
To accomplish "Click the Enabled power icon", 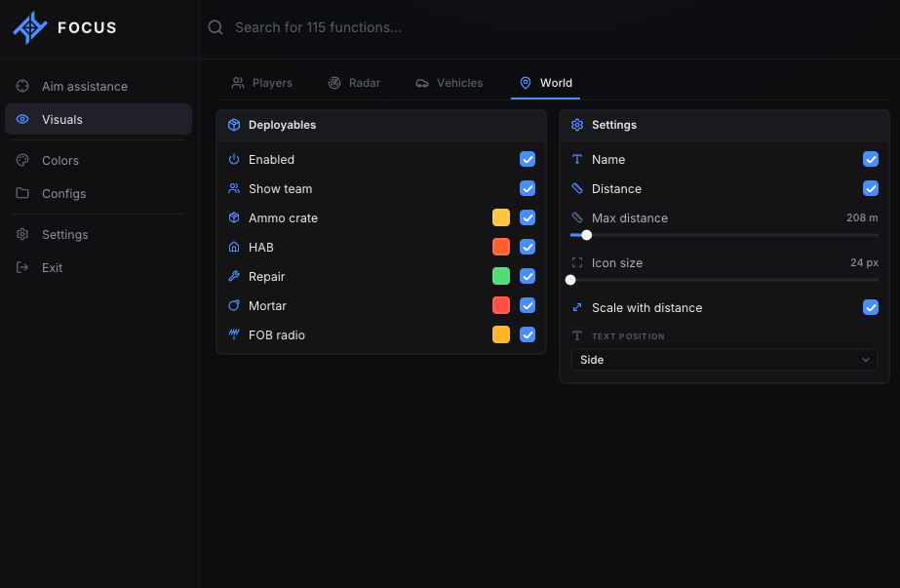I will pyautogui.click(x=234, y=159).
